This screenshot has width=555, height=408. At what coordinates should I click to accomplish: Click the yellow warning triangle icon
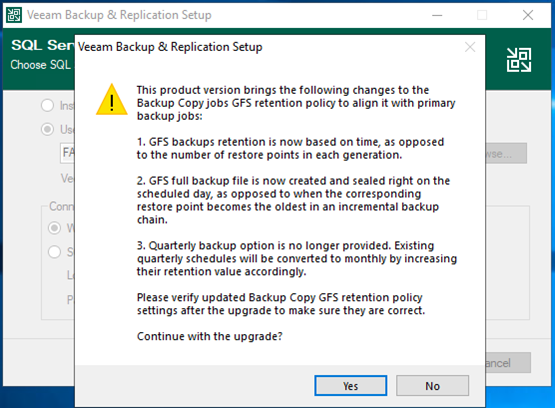tap(112, 100)
